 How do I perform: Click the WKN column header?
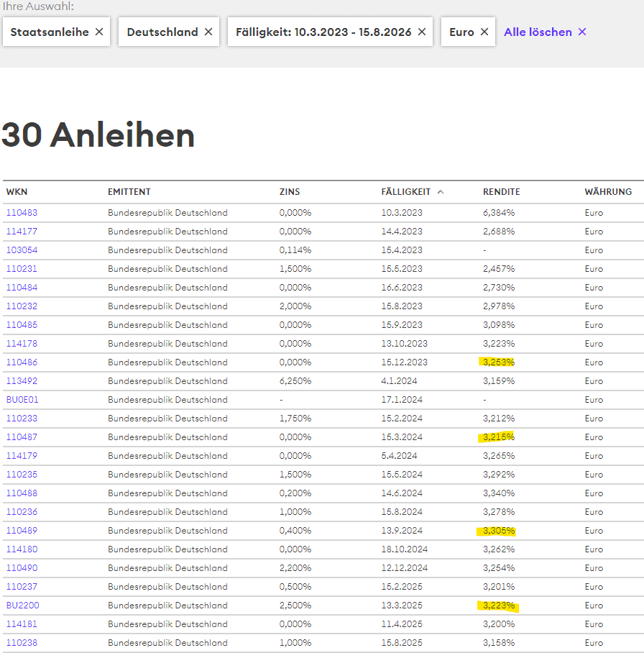click(x=17, y=192)
